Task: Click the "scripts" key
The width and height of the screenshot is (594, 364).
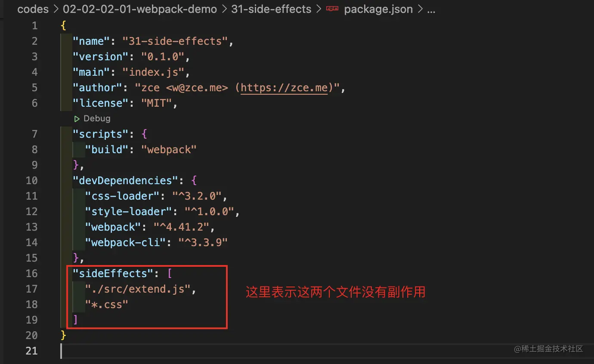Action: pos(101,134)
